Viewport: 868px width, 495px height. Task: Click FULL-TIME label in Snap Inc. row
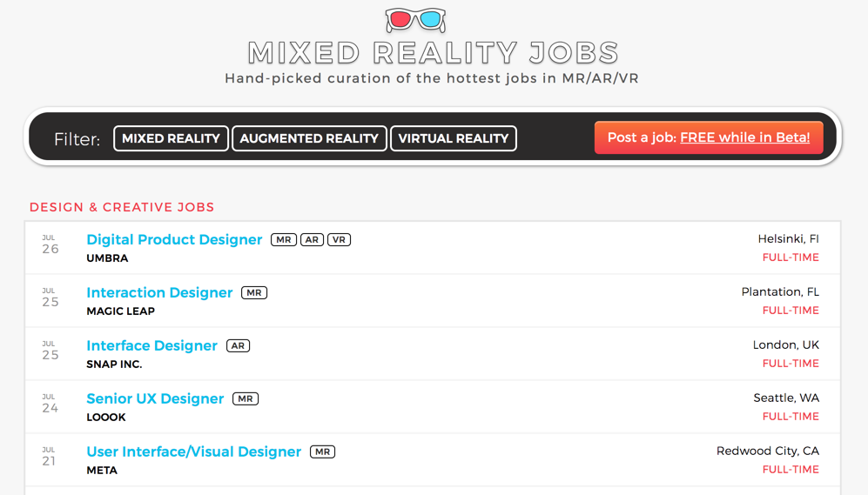click(x=791, y=364)
